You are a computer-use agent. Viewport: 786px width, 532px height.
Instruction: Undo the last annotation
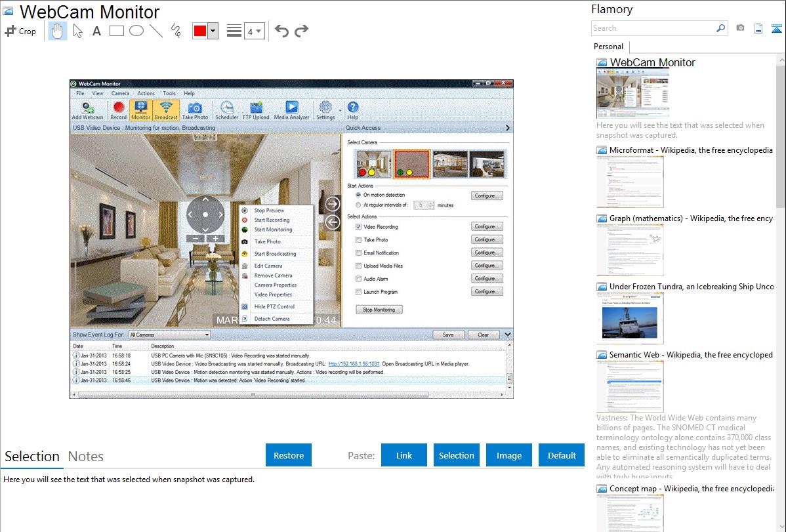[x=281, y=31]
